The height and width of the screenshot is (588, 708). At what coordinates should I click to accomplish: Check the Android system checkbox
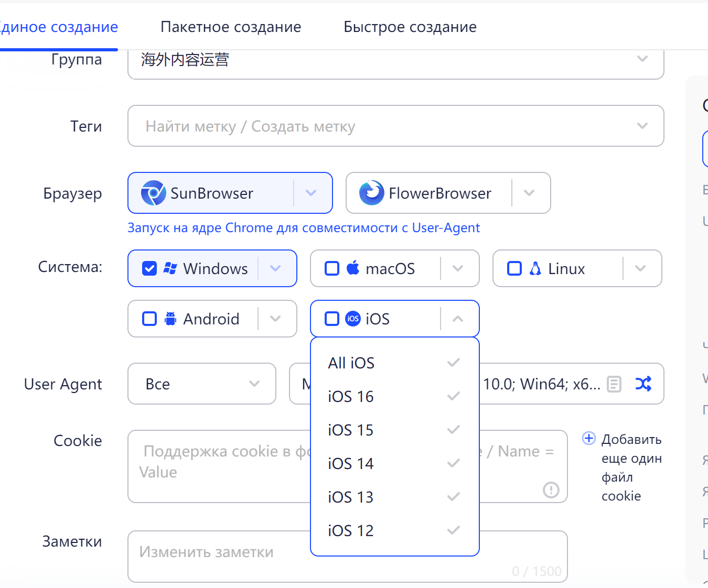pos(149,319)
